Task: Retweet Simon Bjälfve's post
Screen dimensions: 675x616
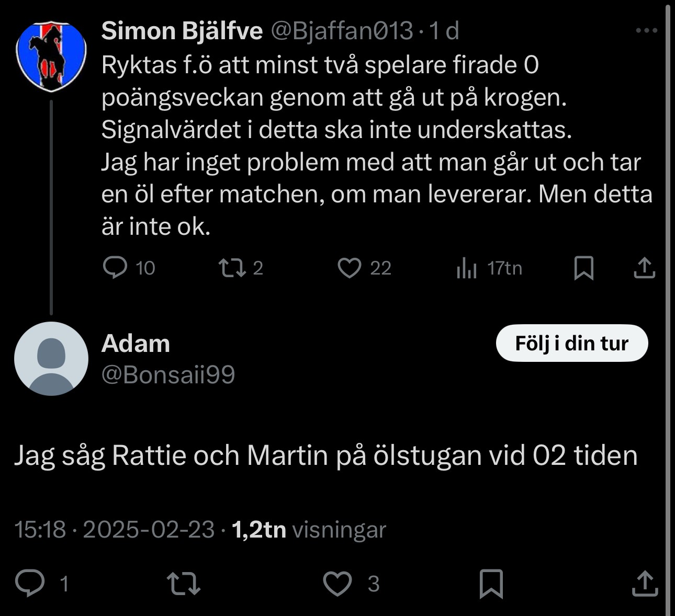Action: 232,268
